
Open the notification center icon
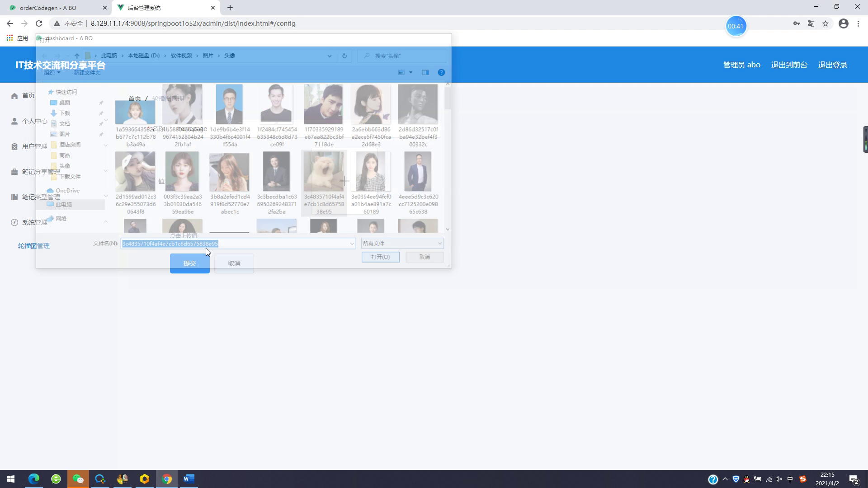click(854, 479)
